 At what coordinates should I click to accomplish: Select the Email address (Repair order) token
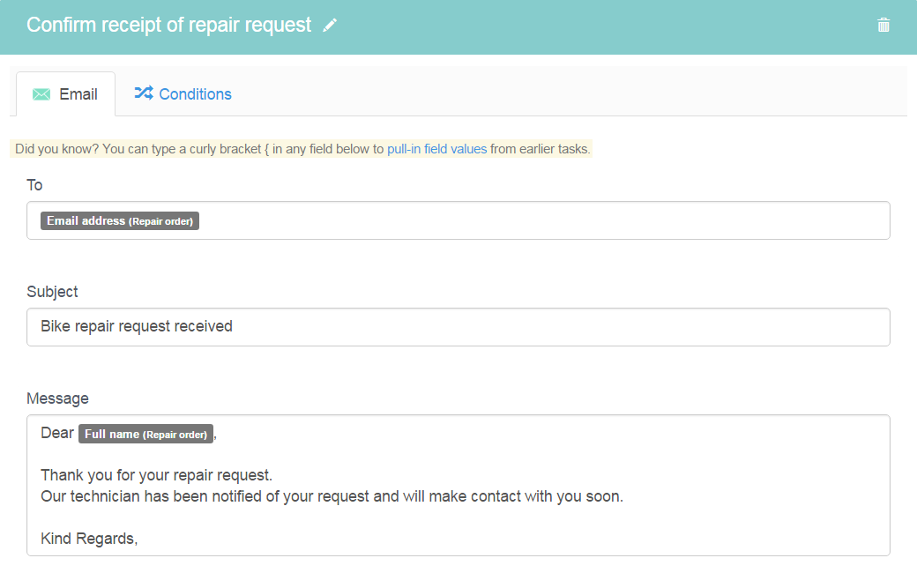pos(120,221)
